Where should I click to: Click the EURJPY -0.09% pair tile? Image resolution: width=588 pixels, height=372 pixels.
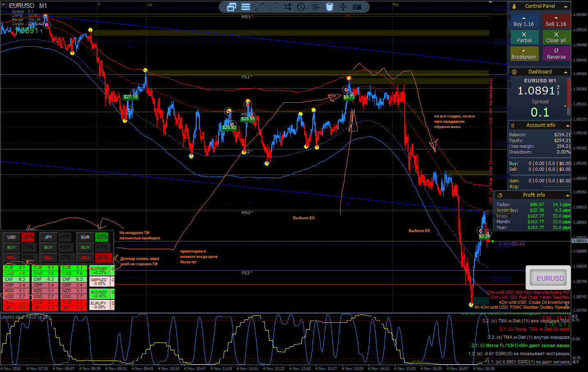click(99, 305)
